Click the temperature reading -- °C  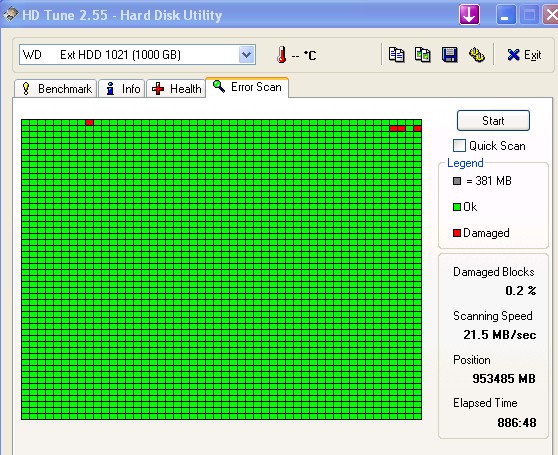click(x=304, y=55)
